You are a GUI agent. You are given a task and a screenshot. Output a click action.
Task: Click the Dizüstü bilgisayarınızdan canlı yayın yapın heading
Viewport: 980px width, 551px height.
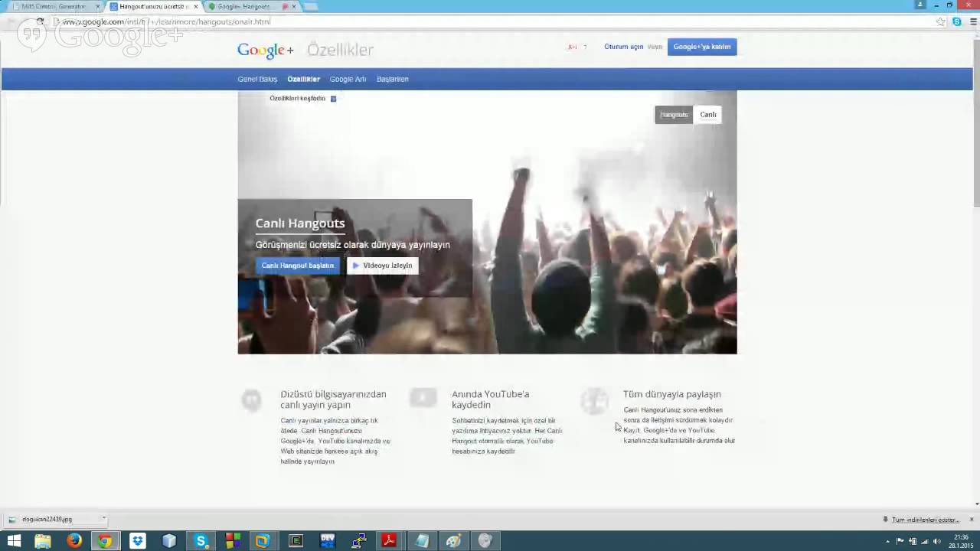coord(333,399)
